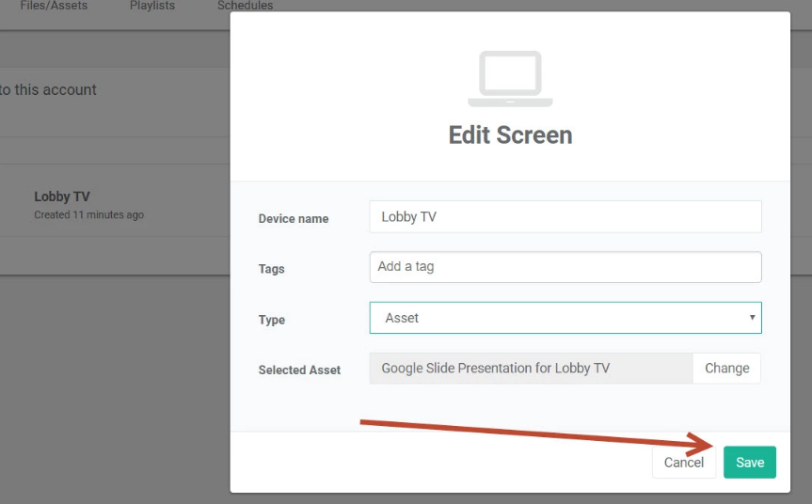Select the Google Slide Presentation asset field

point(531,368)
